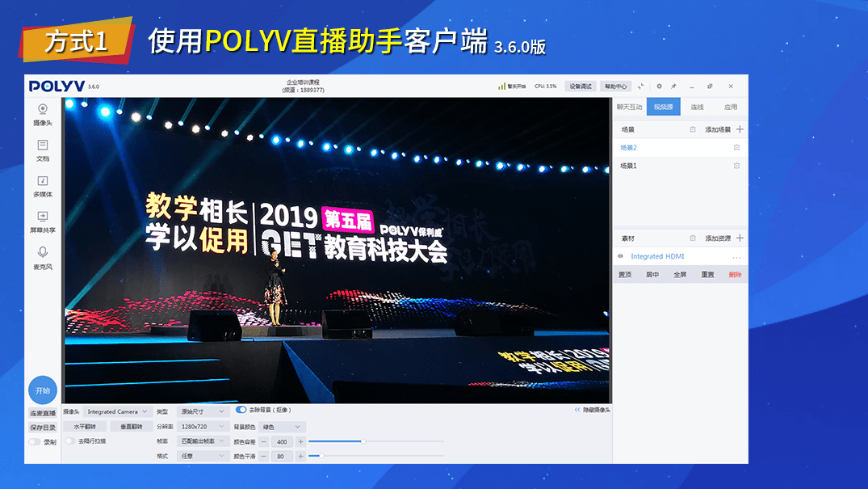Open the 多媒体 multimedia tool
Image resolution: width=868 pixels, height=489 pixels.
[x=43, y=181]
